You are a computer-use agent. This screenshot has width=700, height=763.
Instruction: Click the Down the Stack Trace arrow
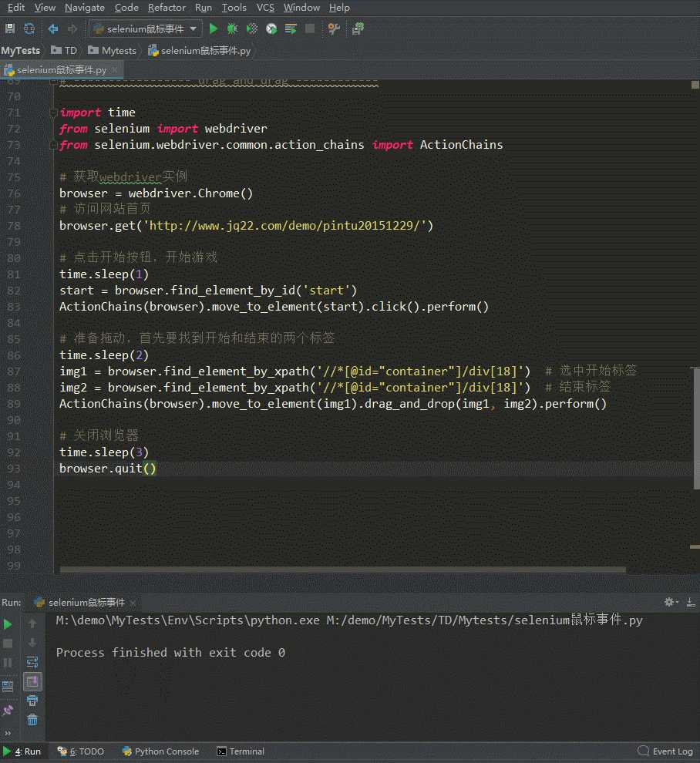pos(32,643)
